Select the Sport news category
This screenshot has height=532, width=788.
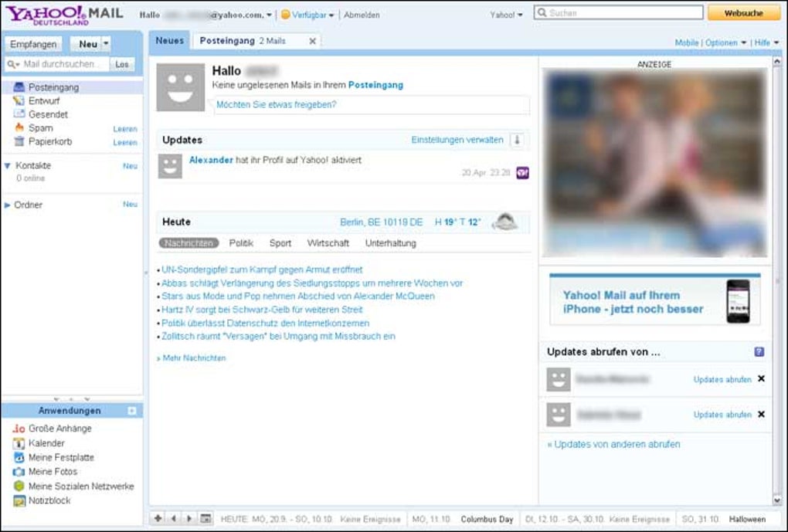pos(280,243)
